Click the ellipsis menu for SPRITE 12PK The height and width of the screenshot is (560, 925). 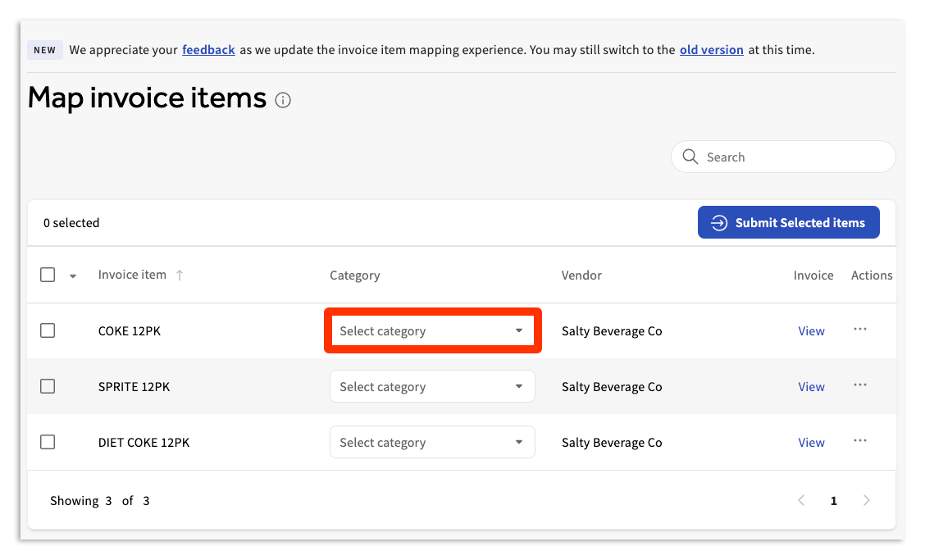pos(859,386)
